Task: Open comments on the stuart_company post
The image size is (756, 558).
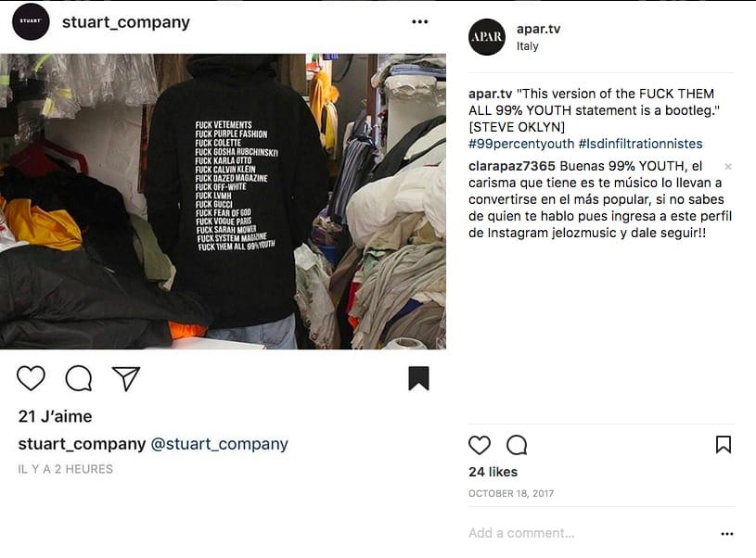Action: pos(79,378)
